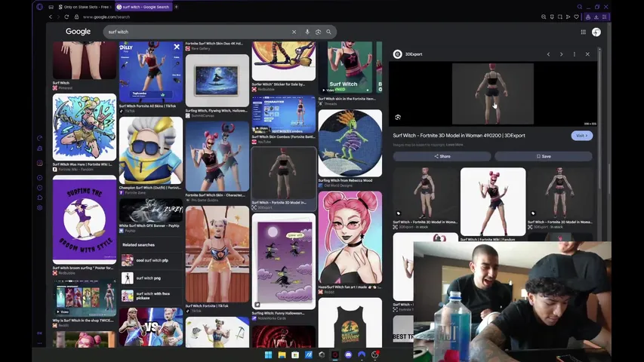Open Surf Witch Fortnite Wiki Fandom related image
Screen dimensions: 644x362
pos(493,201)
